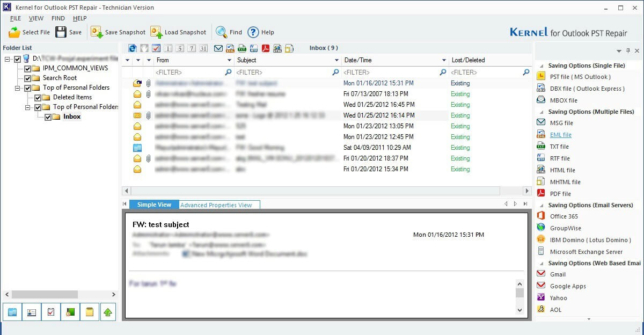The height and width of the screenshot is (335, 644).
Task: Open the Date/Time column dropdown arrow
Action: pos(444,61)
